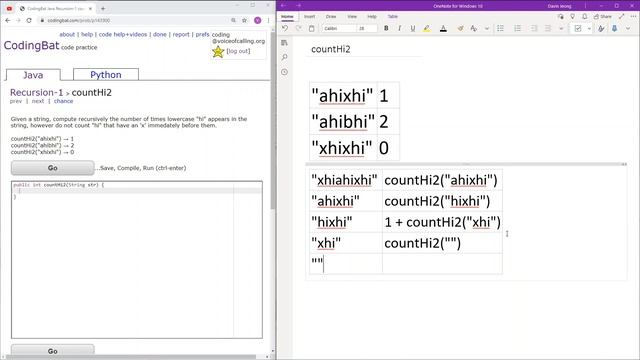Open a new Chrome tab

(103, 8)
